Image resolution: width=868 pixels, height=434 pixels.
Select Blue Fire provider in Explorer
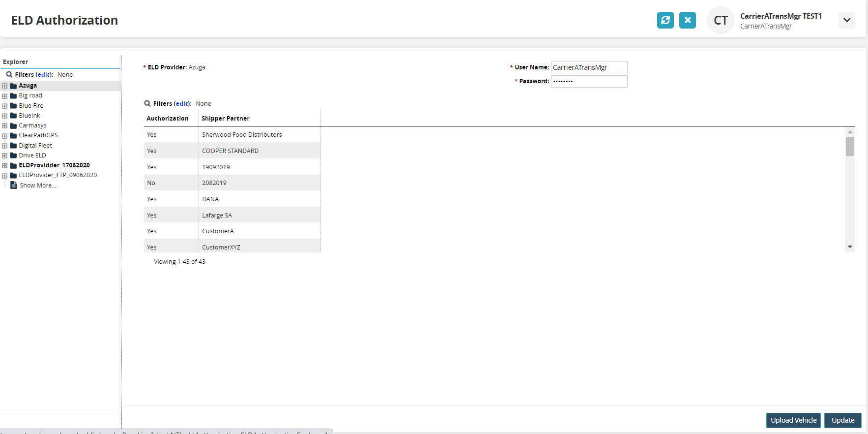31,106
